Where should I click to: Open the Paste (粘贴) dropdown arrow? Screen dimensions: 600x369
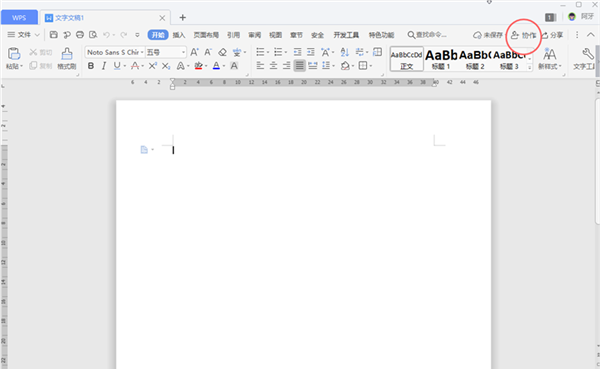coord(21,66)
